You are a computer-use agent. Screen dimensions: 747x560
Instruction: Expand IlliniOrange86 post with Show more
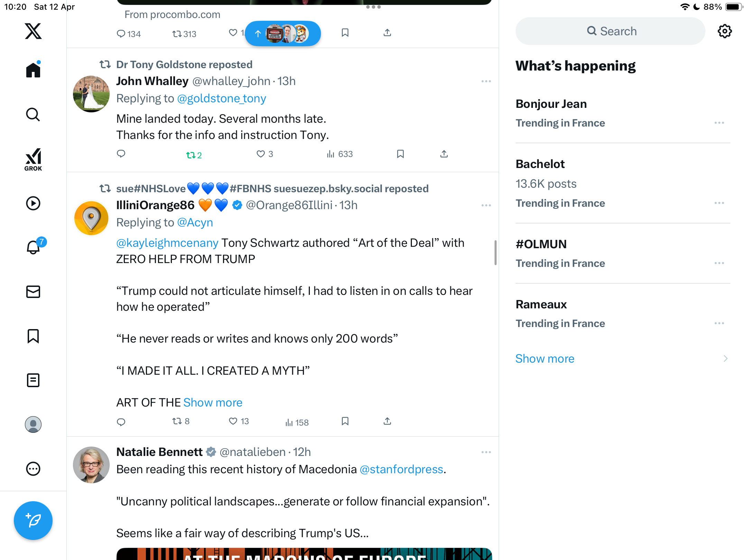[x=213, y=402]
